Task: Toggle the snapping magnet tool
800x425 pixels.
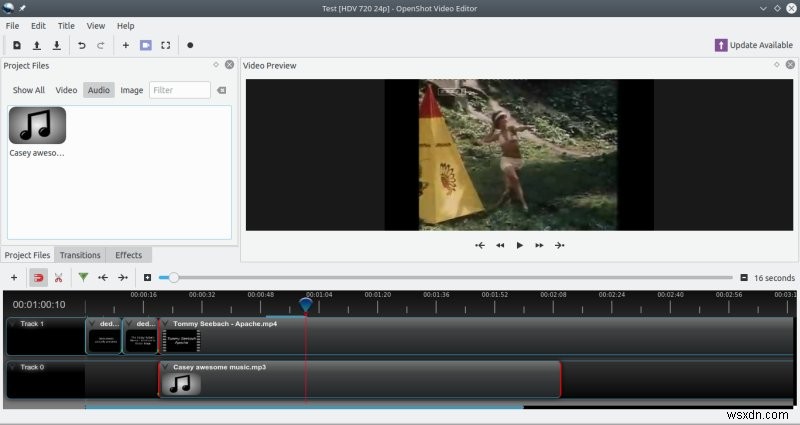Action: [38, 278]
